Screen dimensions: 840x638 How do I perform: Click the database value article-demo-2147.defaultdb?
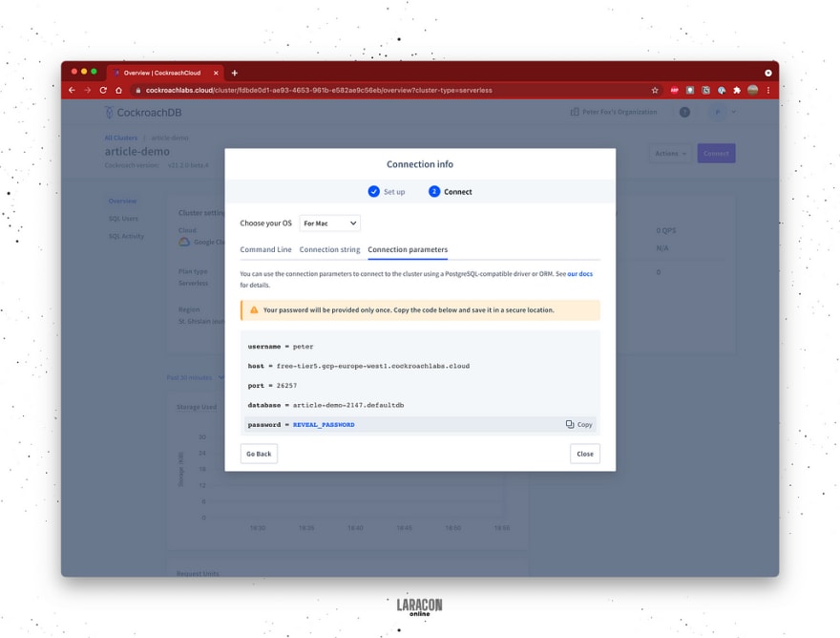[x=348, y=405]
